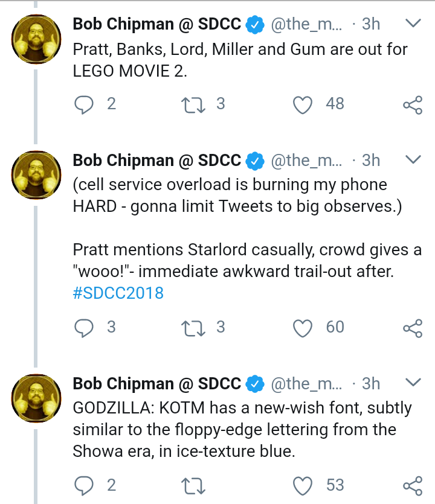Tap the avatar on the Starlord tweet
The height and width of the screenshot is (504, 435).
[36, 175]
